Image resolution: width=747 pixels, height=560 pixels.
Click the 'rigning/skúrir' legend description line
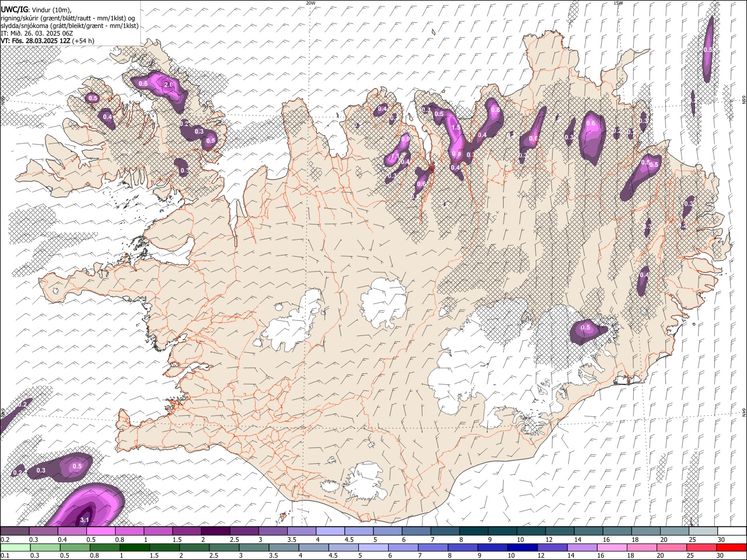68,18
